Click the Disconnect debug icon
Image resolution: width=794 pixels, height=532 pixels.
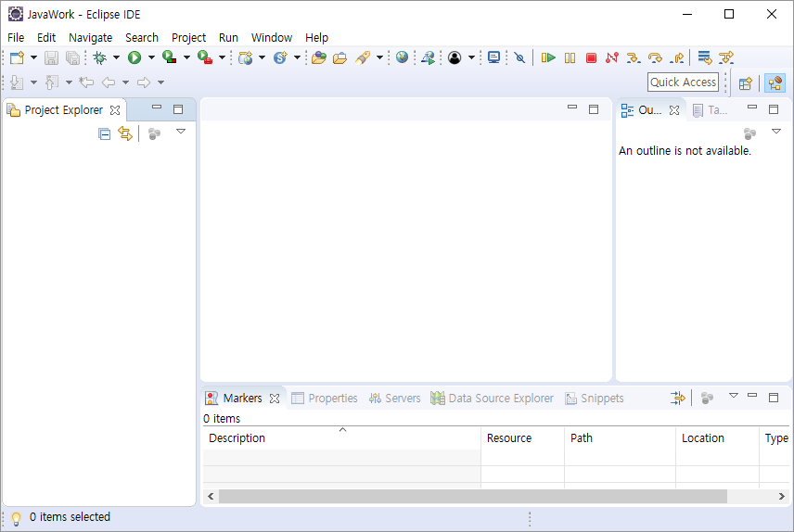point(611,57)
